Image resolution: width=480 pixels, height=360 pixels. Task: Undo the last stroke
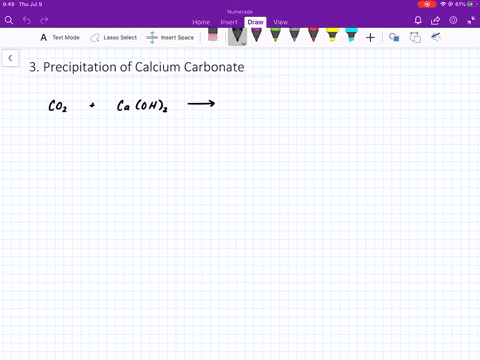(27, 20)
